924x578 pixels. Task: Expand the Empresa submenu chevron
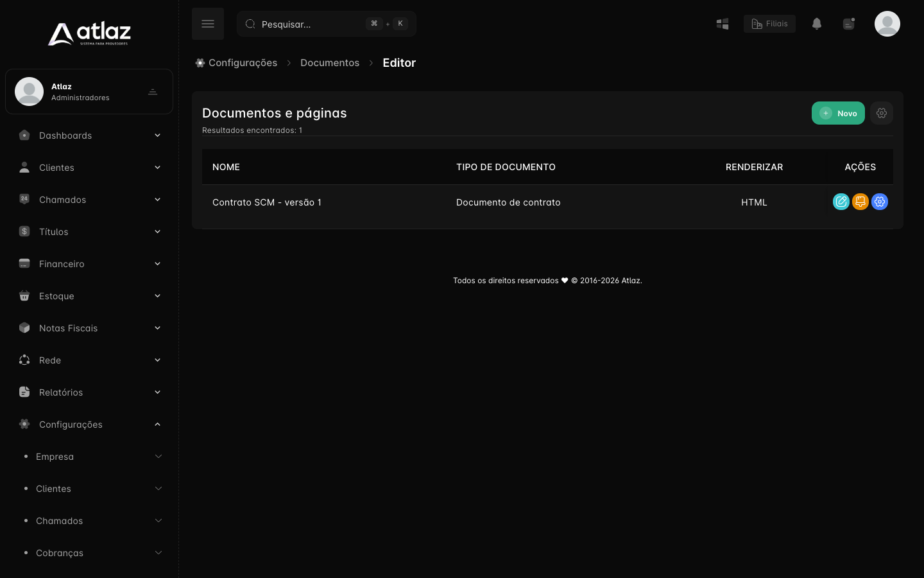click(158, 457)
